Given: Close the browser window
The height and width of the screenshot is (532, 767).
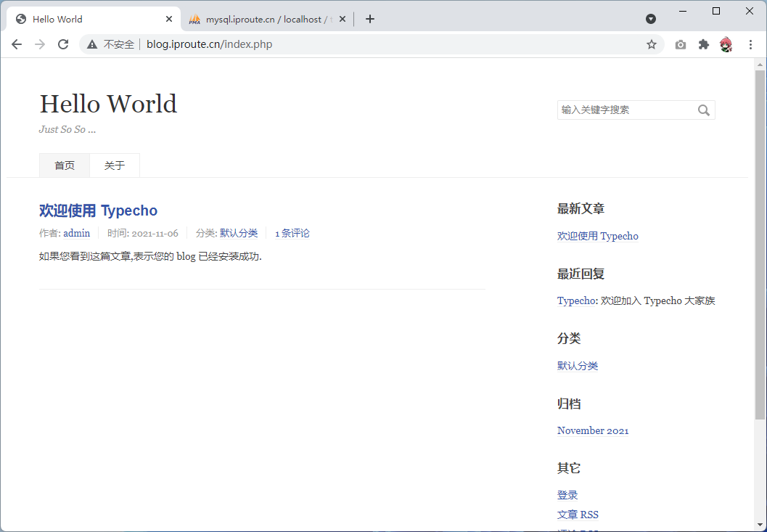Looking at the screenshot, I should click(750, 12).
